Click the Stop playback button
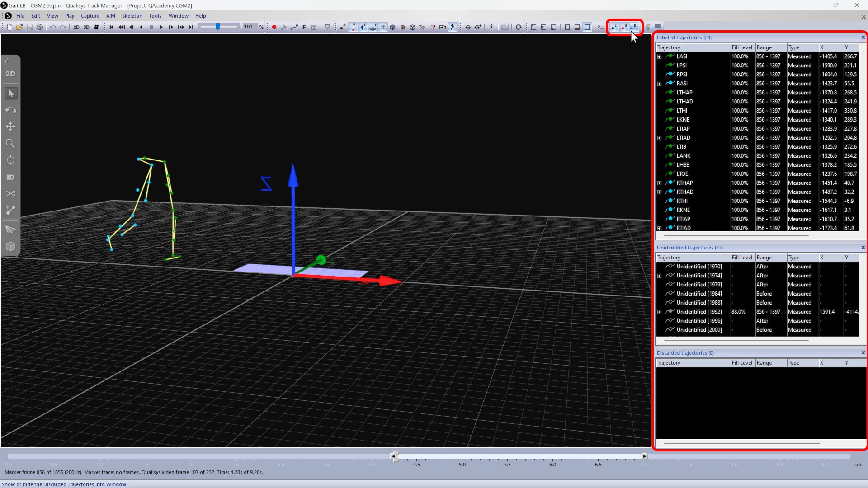Image resolution: width=868 pixels, height=488 pixels. tap(151, 27)
